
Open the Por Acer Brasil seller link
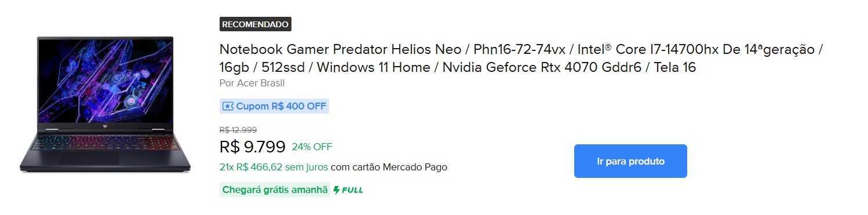click(252, 83)
